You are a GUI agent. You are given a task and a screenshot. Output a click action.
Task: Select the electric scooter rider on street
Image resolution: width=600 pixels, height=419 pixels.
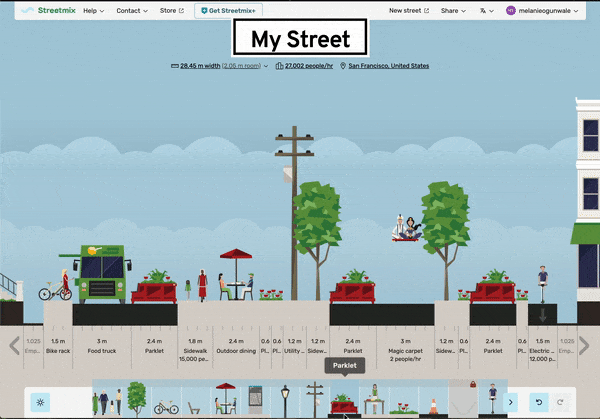(543, 285)
